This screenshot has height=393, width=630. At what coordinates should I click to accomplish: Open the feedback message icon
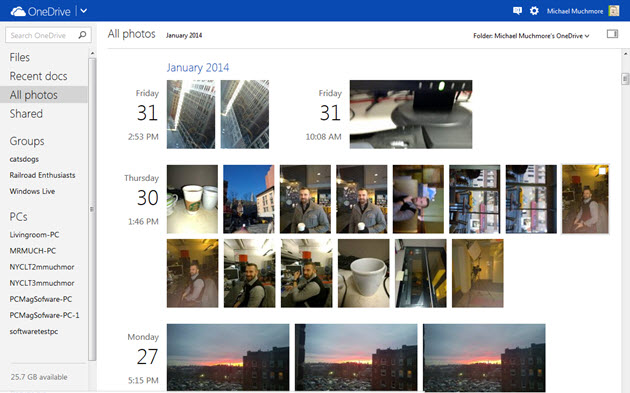click(x=518, y=11)
